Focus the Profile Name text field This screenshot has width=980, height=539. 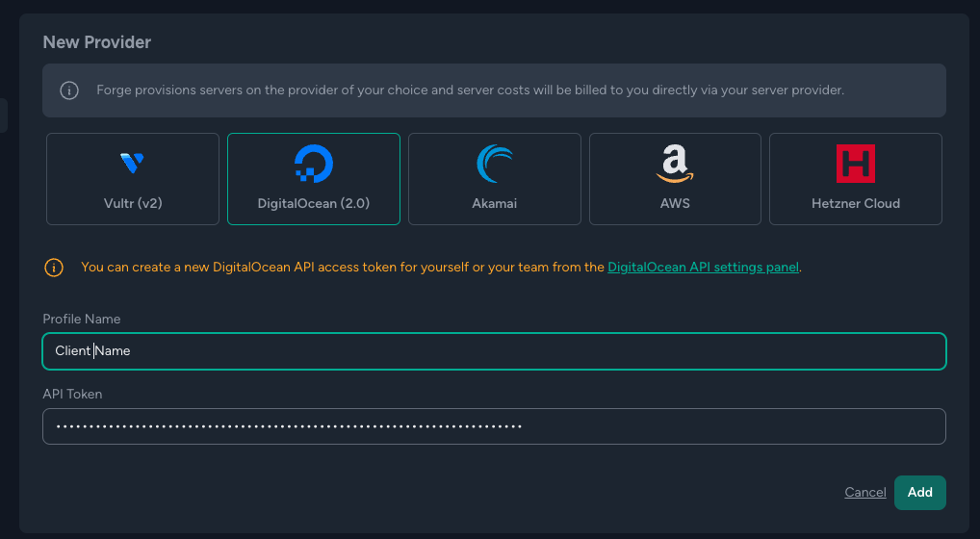(495, 351)
